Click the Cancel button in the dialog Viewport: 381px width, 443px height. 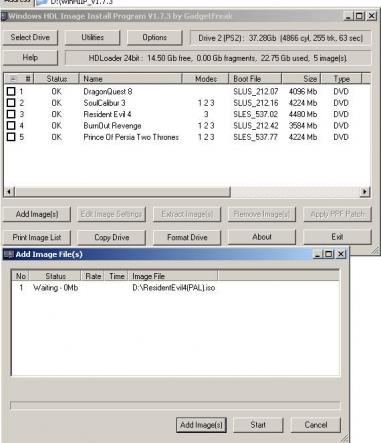pos(316,425)
